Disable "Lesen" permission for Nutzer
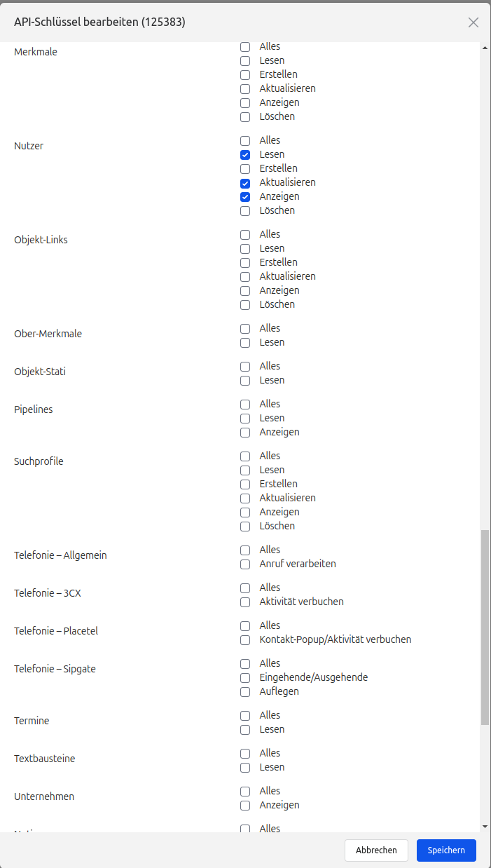The height and width of the screenshot is (868, 491). click(245, 154)
